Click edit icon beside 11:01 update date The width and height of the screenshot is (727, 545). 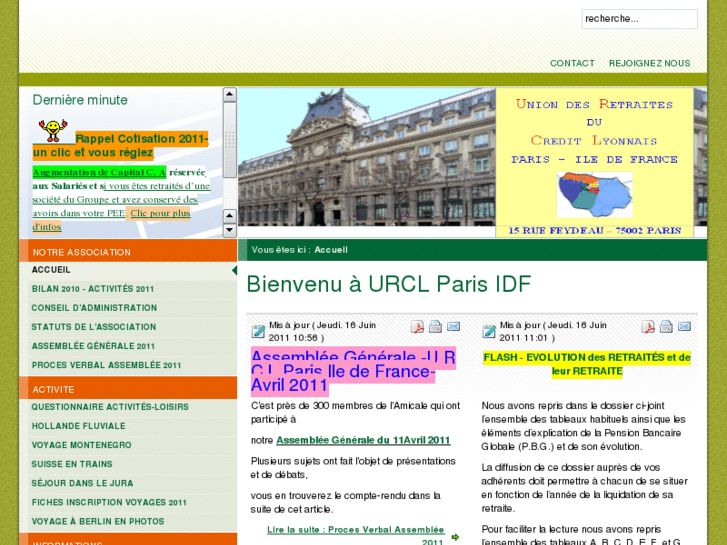coord(489,331)
